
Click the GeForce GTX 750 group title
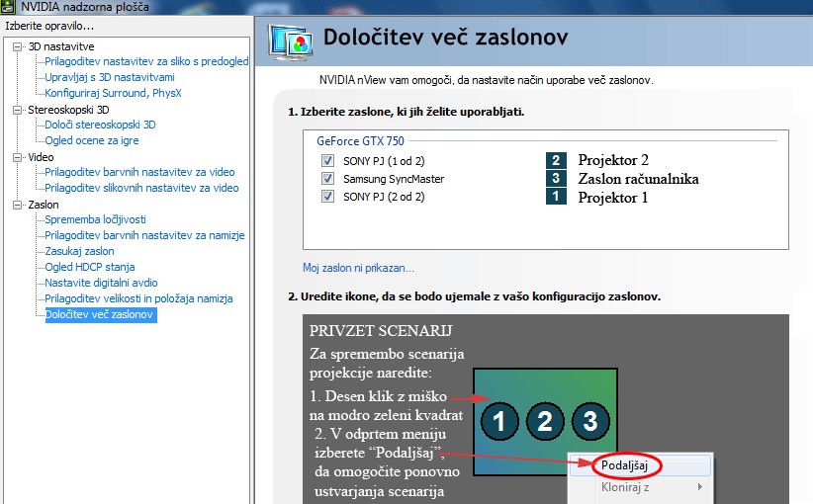(x=360, y=141)
